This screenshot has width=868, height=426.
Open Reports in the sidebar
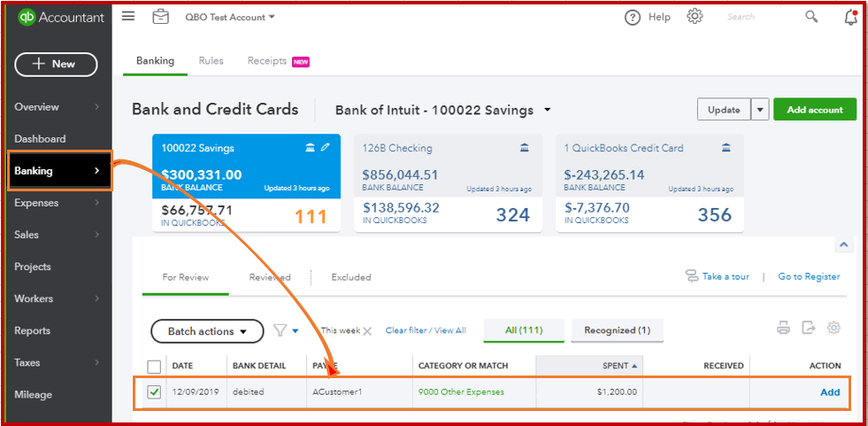32,330
